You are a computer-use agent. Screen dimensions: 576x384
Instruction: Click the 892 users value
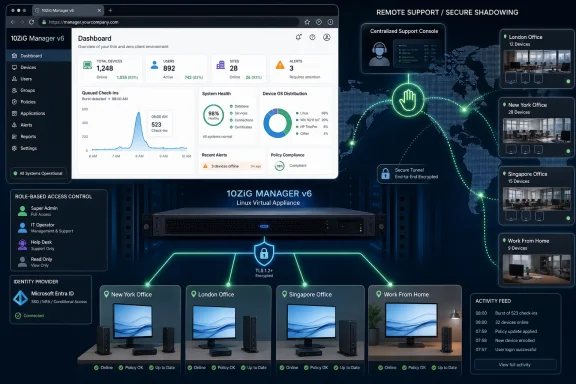pyautogui.click(x=169, y=68)
